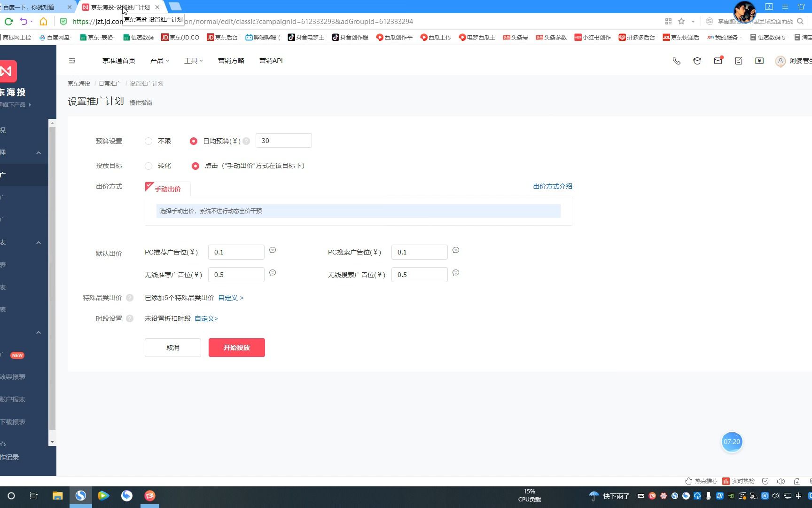The image size is (812, 508).
Task: Select the 手动出价 bidding tab
Action: click(x=168, y=189)
